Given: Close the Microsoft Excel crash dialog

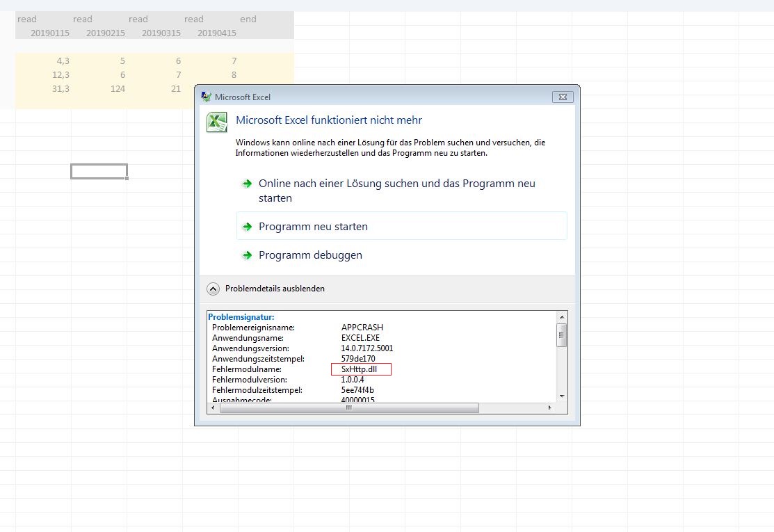Looking at the screenshot, I should click(x=563, y=97).
